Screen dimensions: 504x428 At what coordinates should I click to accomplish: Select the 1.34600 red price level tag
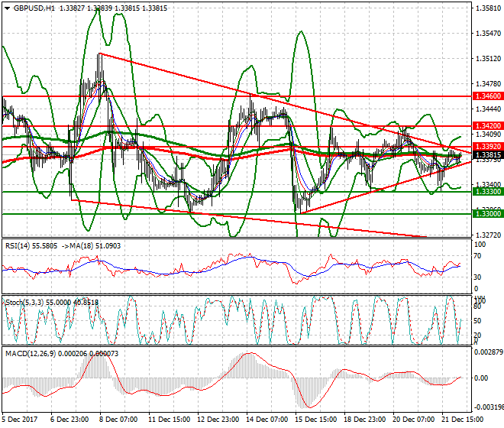tap(487, 97)
